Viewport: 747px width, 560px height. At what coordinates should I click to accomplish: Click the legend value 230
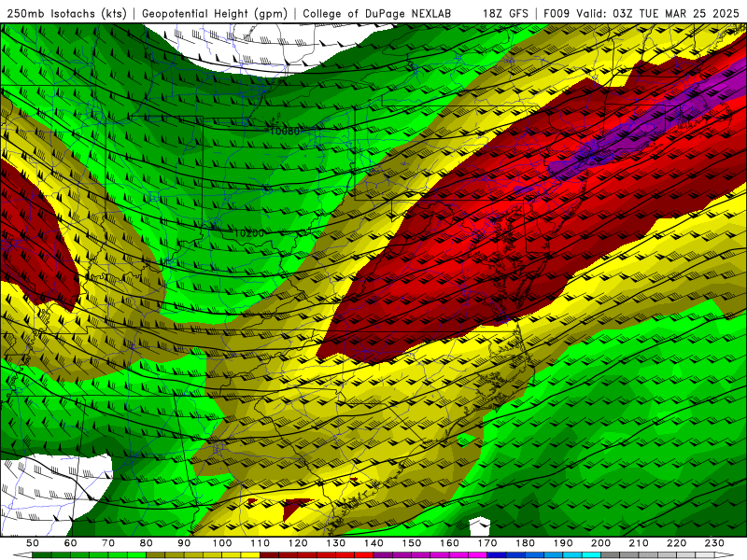(714, 543)
